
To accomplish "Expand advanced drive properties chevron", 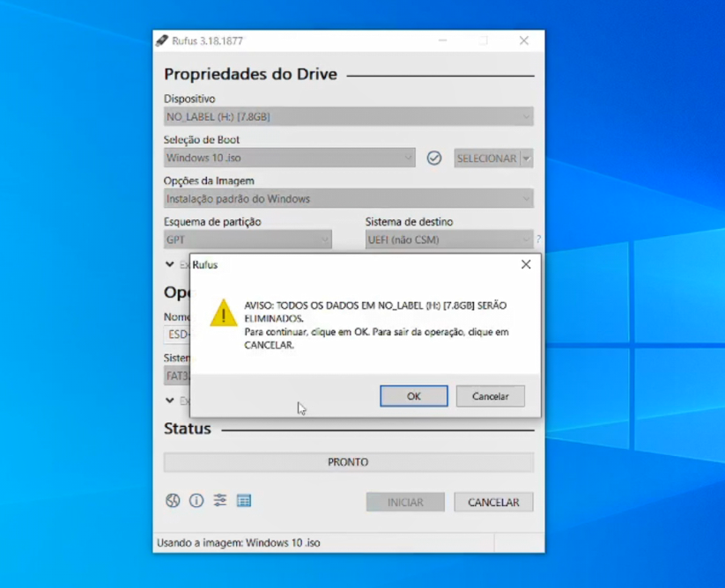I will (x=170, y=264).
